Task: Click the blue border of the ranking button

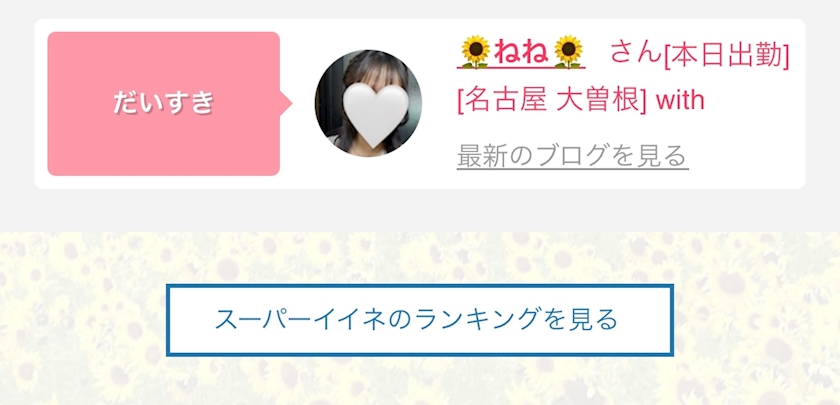Action: (x=420, y=287)
